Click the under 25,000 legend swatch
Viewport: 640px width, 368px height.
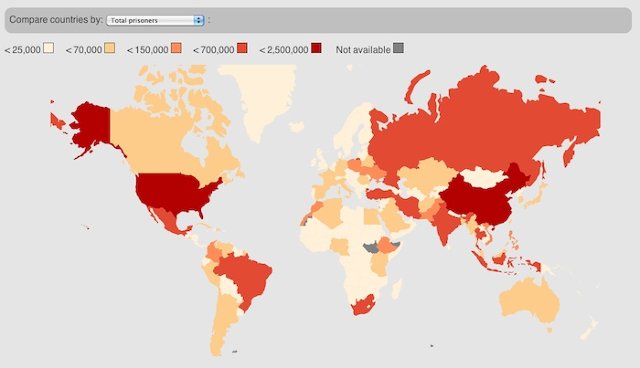coord(49,48)
